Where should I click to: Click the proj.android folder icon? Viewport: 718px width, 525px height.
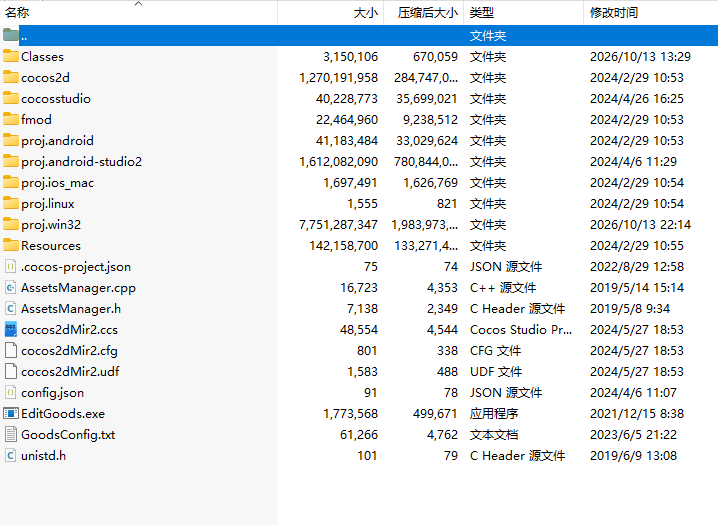point(11,141)
